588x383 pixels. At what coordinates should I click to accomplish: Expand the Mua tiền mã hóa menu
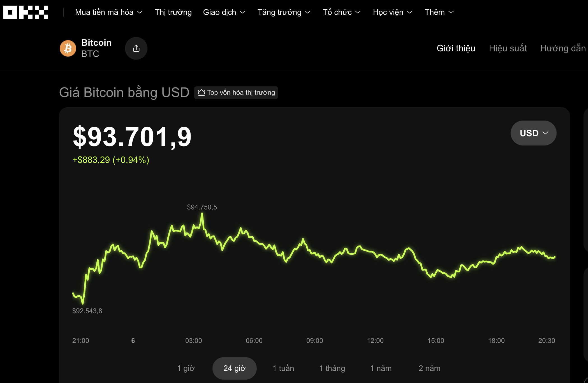click(109, 12)
